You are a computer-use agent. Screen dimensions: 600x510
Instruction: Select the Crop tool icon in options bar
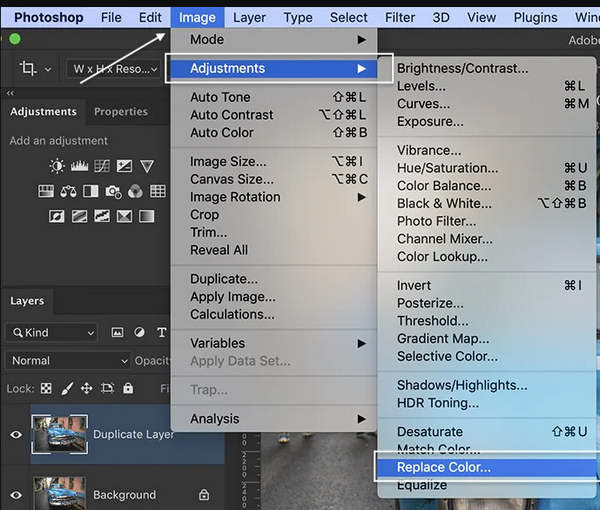point(28,68)
